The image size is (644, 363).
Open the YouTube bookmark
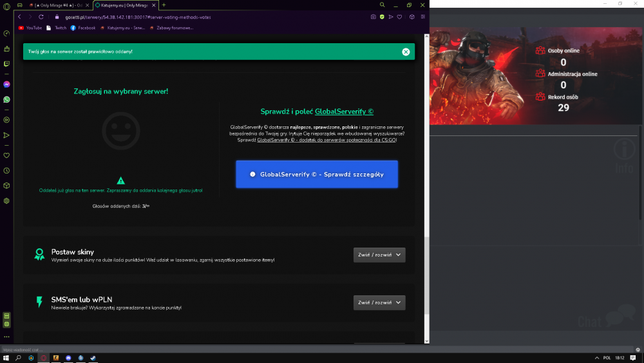[30, 28]
